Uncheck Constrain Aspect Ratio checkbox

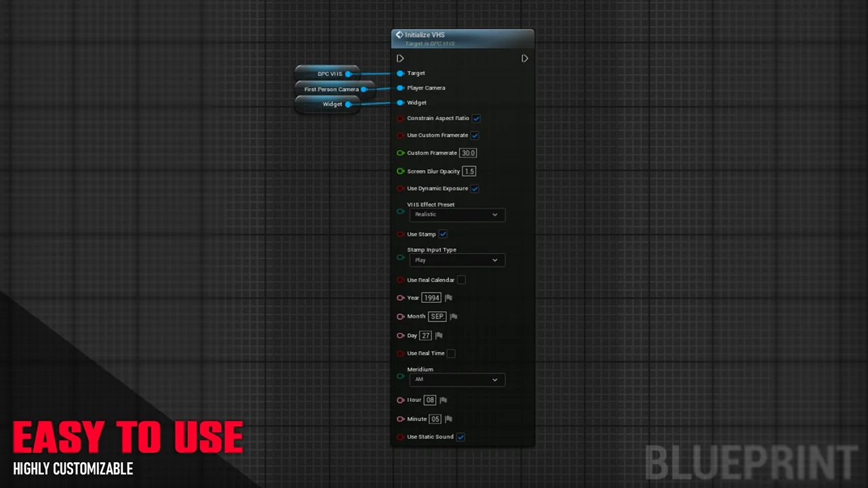tap(477, 119)
